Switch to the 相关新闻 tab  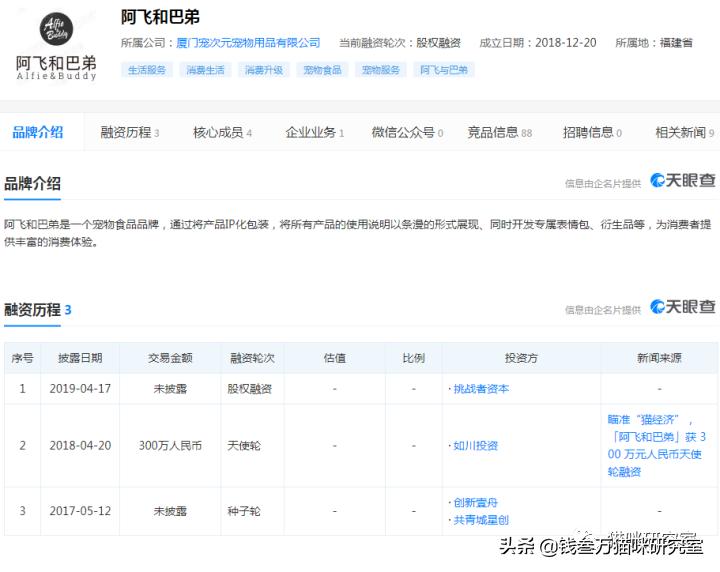685,132
